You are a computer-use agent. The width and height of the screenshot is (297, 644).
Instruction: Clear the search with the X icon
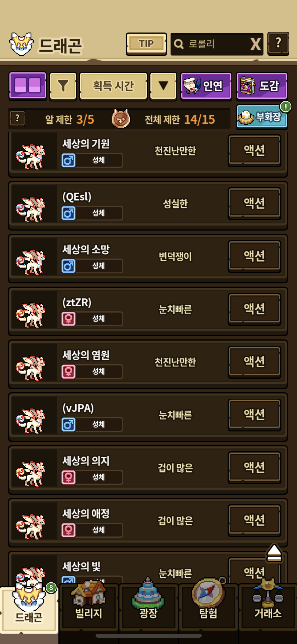click(x=256, y=44)
